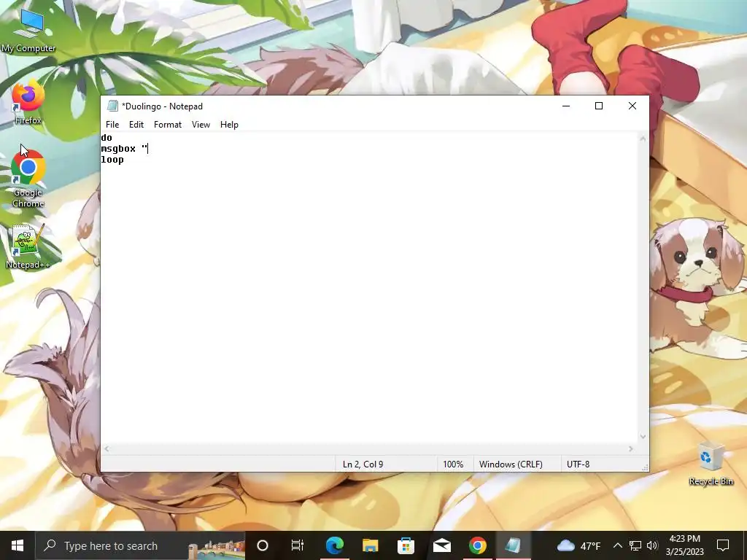
Task: Open the File menu in Notepad
Action: 112,125
